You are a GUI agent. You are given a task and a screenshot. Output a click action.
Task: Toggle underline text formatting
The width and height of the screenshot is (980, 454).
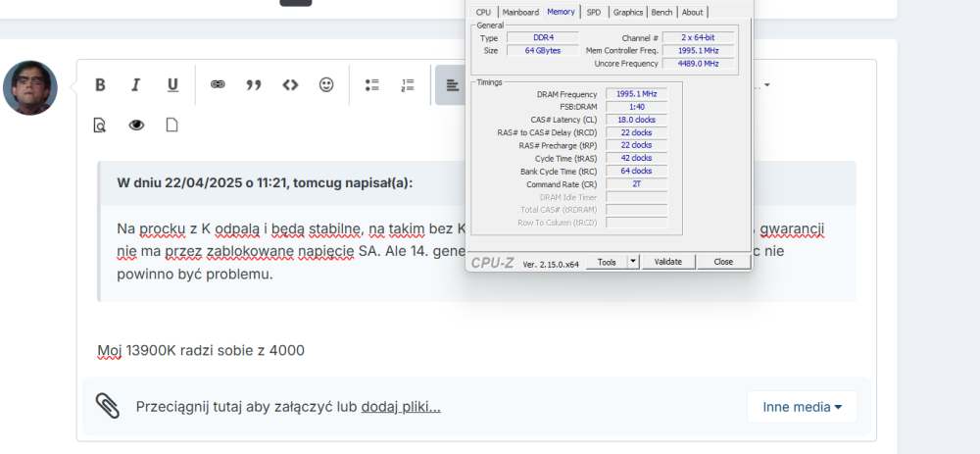172,85
